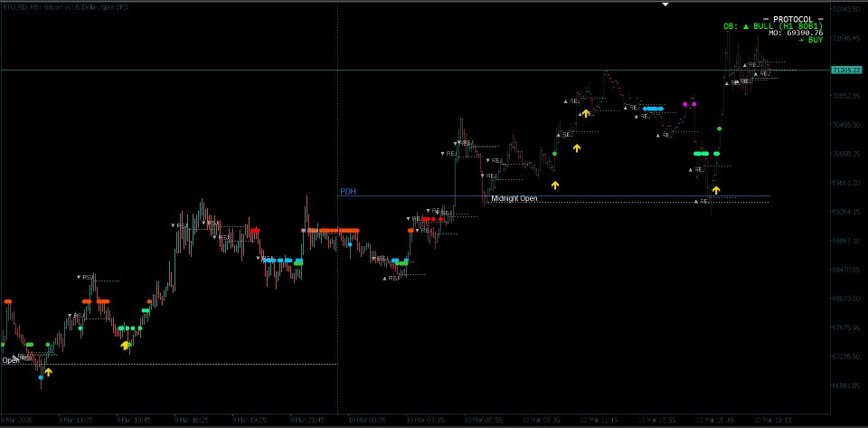Click the PDH line label
This screenshot has width=868, height=428.
pos(347,192)
